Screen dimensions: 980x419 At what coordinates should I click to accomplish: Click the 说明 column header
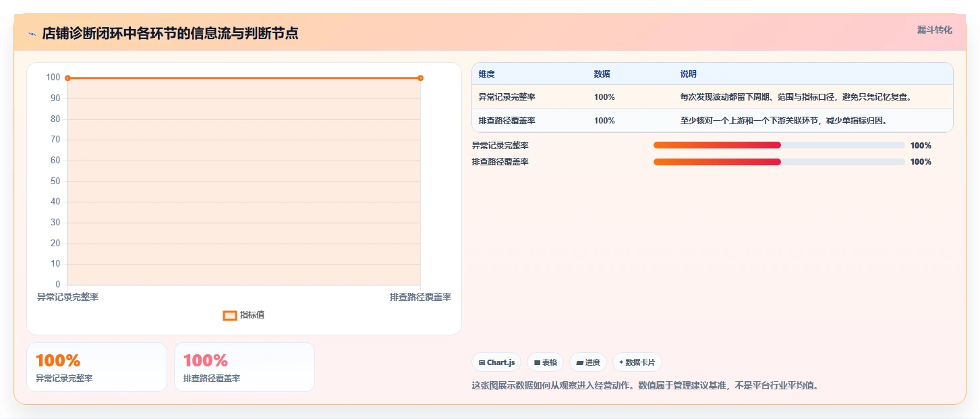pyautogui.click(x=689, y=74)
